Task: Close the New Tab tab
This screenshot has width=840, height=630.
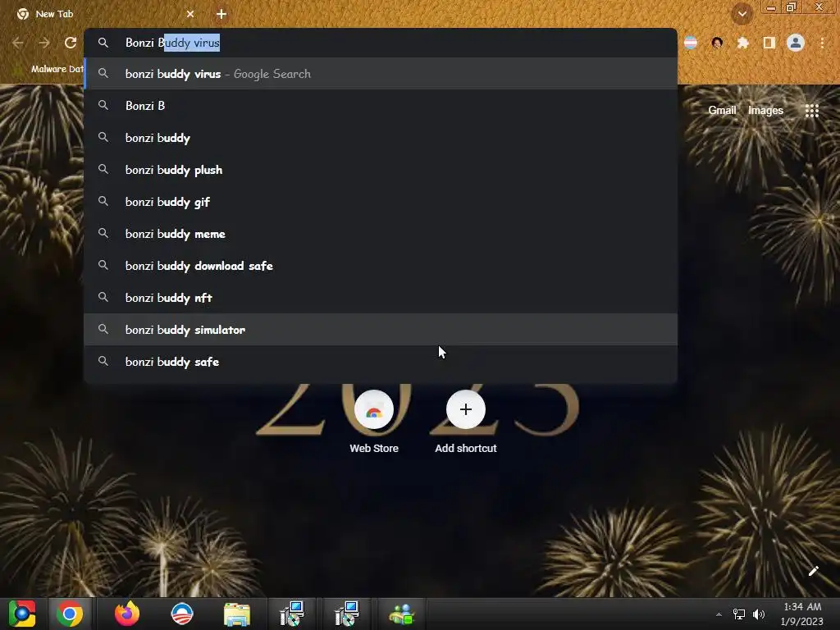Action: click(190, 14)
